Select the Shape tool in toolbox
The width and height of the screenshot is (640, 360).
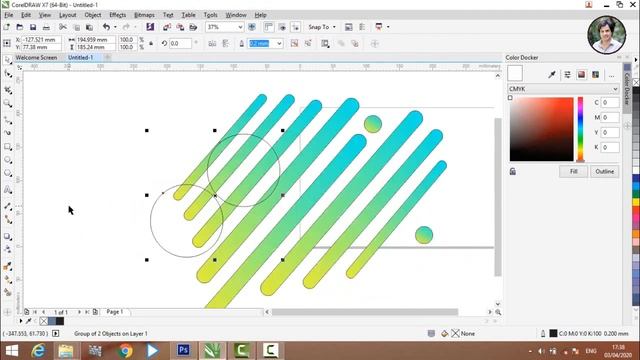[7, 74]
